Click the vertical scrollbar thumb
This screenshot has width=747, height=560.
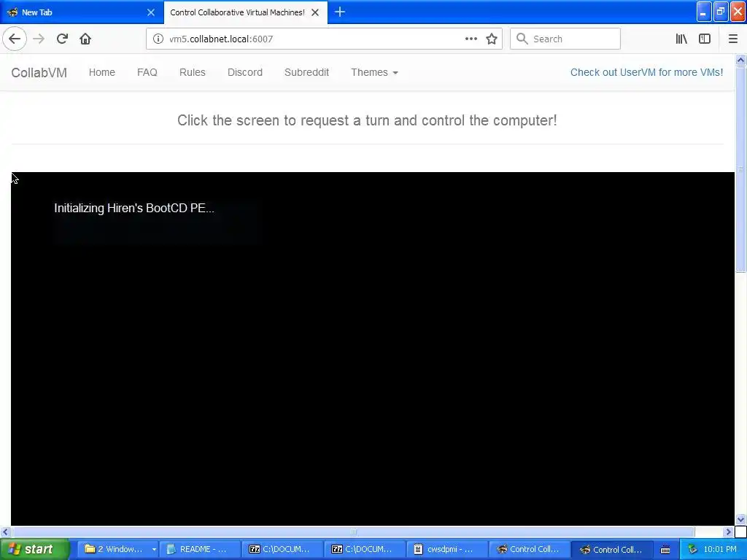pos(740,169)
